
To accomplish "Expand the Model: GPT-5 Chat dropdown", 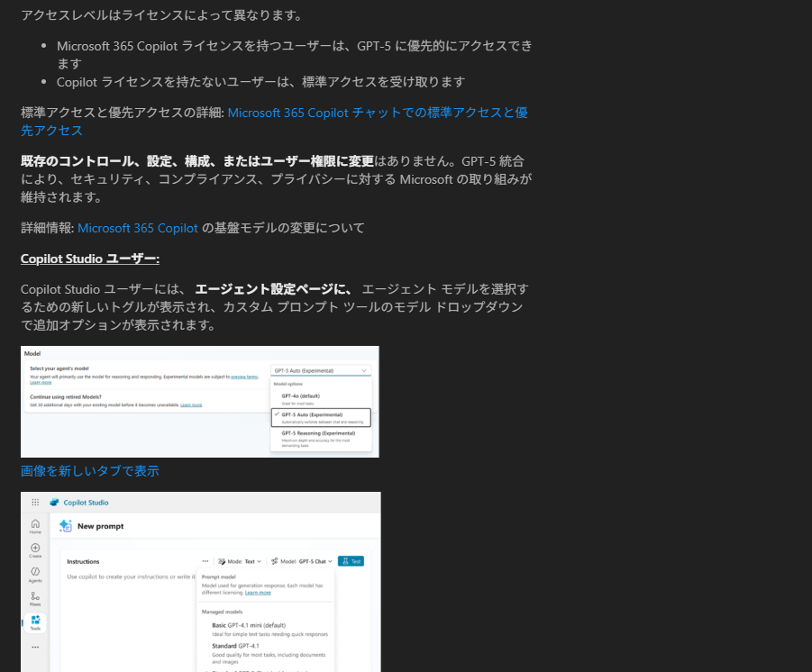I will point(302,561).
